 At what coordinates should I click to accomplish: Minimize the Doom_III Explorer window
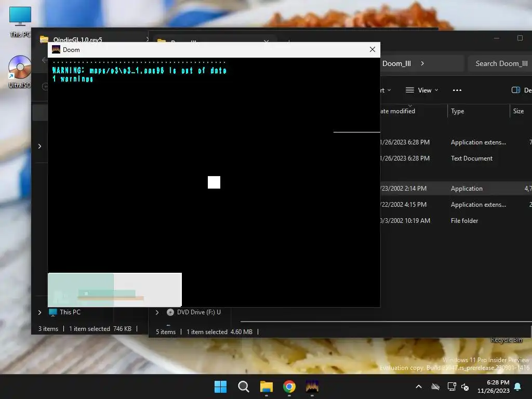(x=496, y=38)
